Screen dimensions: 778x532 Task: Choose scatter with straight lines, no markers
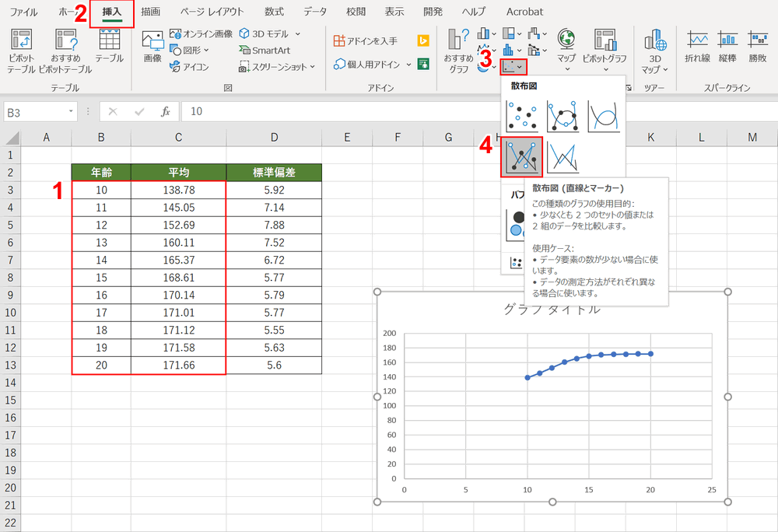pos(562,156)
